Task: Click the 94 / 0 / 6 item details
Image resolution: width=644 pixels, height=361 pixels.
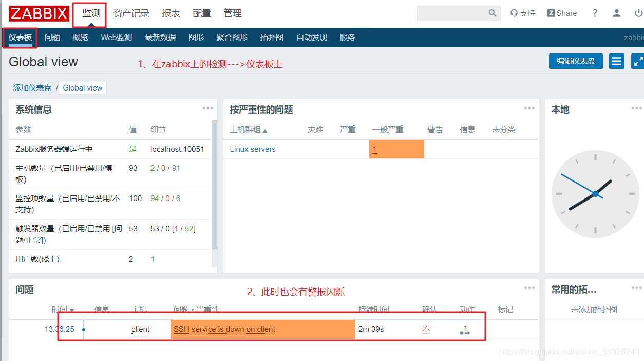Action: (165, 198)
